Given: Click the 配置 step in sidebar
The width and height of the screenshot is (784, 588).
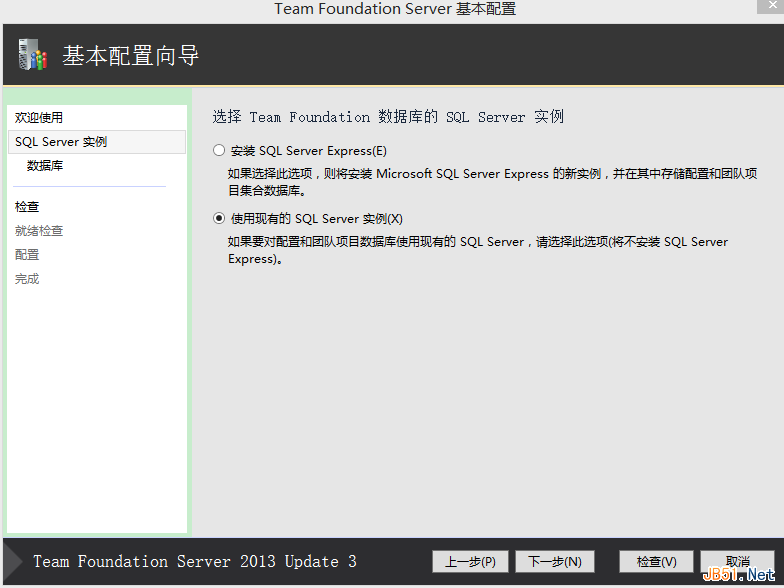Looking at the screenshot, I should coord(27,254).
